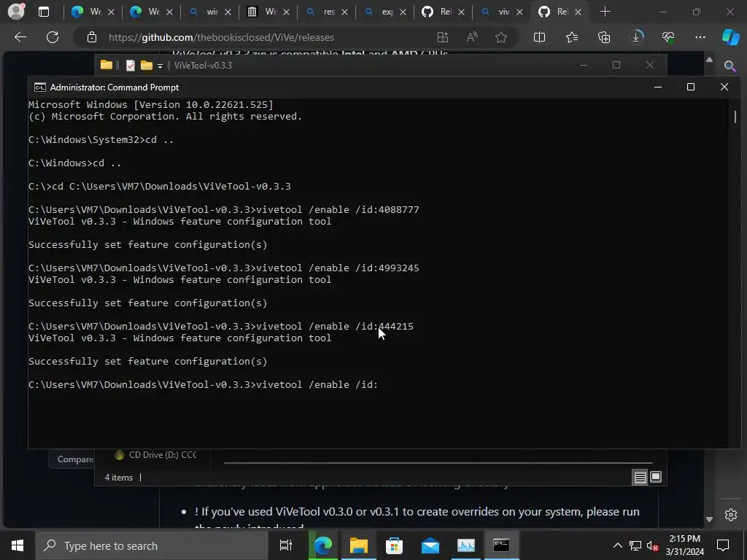Click the Edge profile avatar icon

[16, 12]
